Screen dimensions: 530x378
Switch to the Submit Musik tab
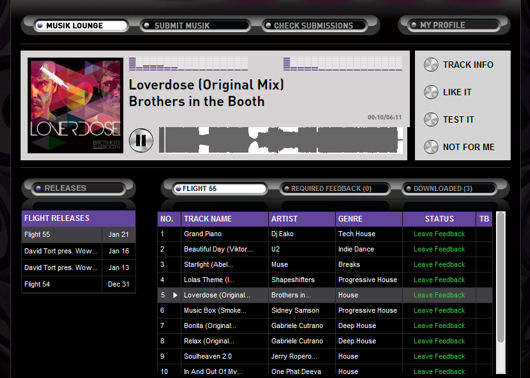tap(195, 26)
